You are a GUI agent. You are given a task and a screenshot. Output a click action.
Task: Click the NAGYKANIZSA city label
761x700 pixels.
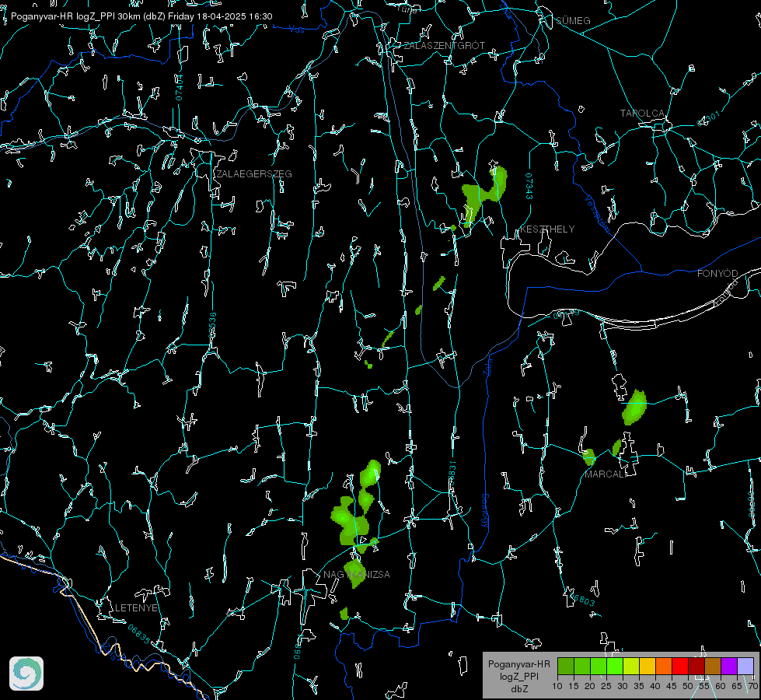(357, 574)
